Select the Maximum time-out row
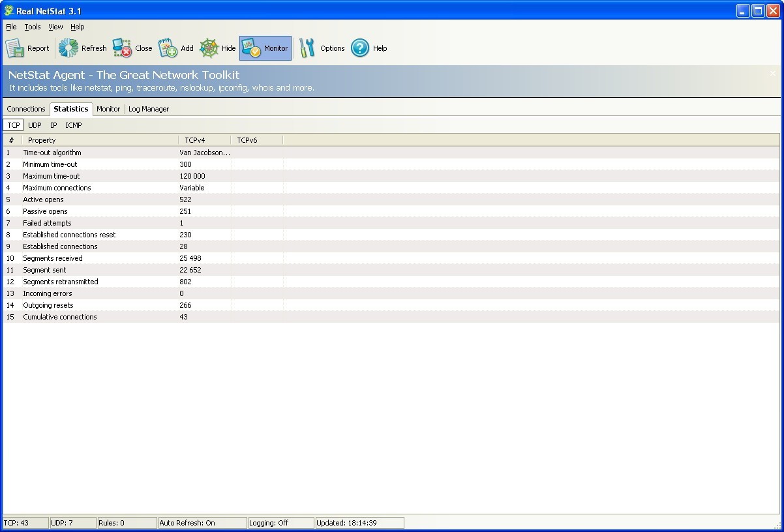 click(x=391, y=176)
